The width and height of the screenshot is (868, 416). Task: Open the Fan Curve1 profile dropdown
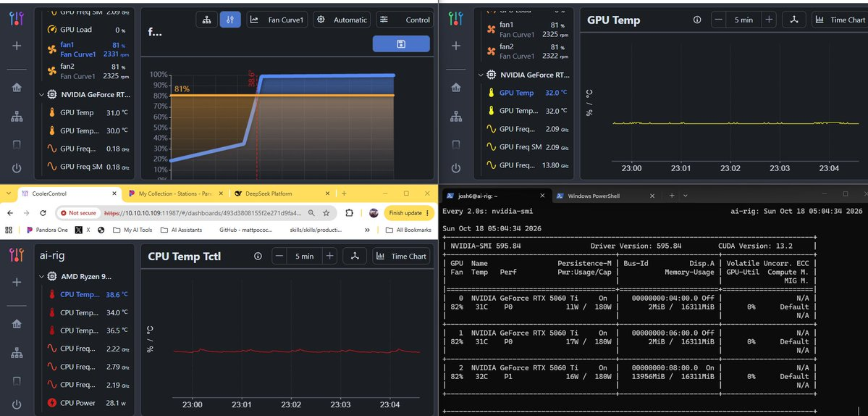tap(277, 20)
